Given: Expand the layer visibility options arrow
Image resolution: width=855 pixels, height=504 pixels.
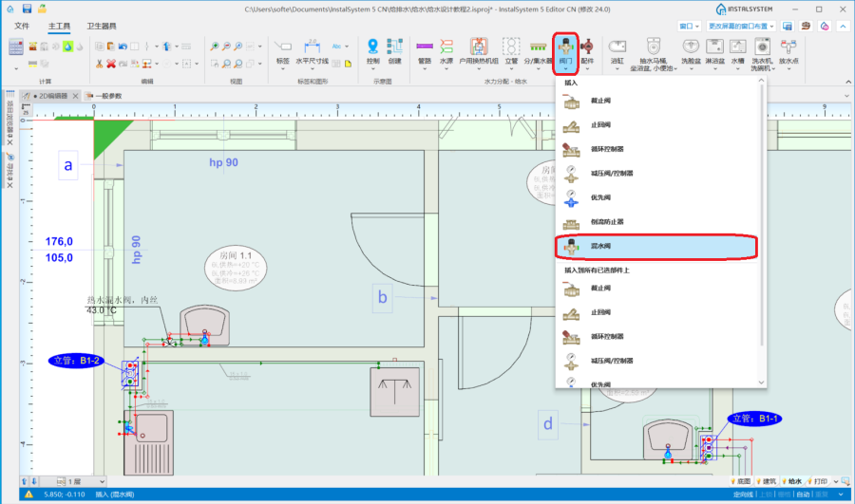Looking at the screenshot, I should (835, 481).
